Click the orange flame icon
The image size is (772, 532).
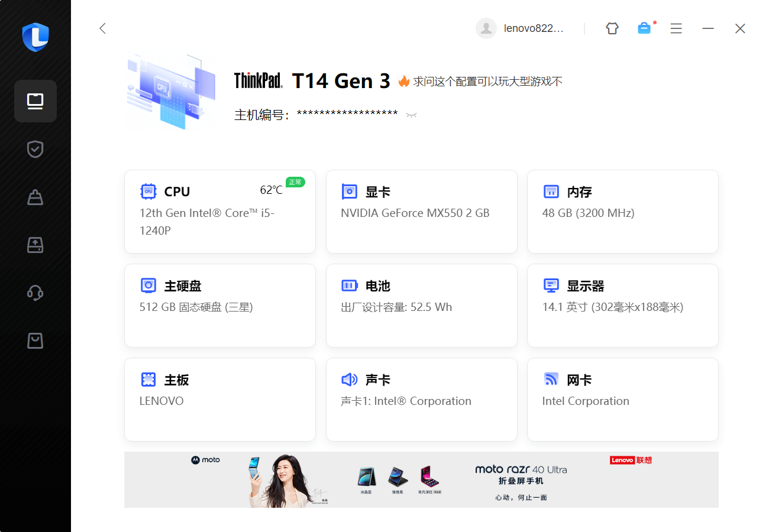[x=404, y=81]
